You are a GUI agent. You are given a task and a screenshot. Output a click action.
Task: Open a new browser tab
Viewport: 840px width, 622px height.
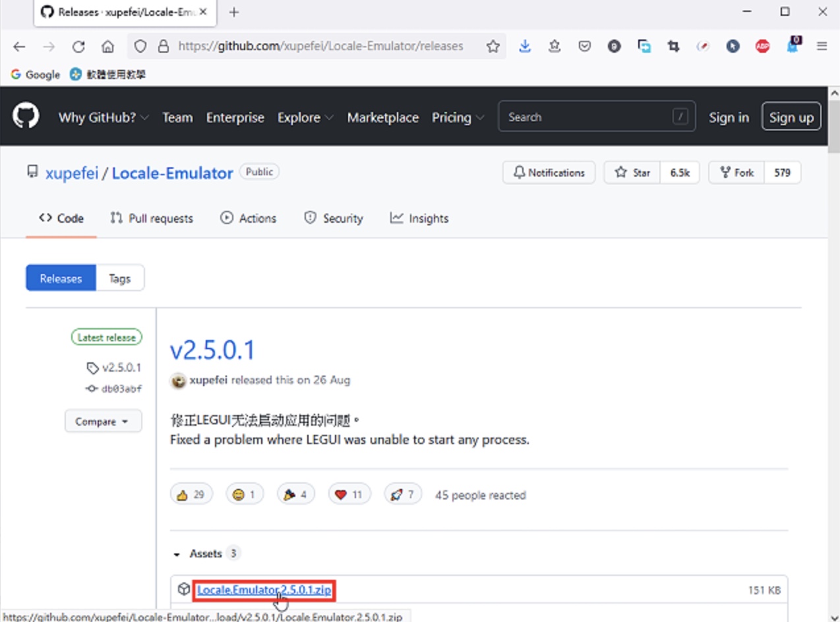tap(234, 12)
